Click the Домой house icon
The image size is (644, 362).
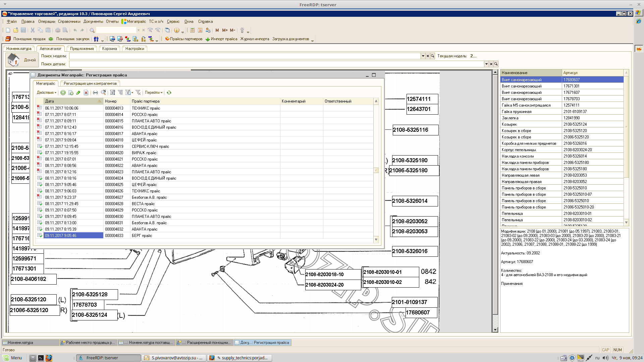tap(13, 60)
